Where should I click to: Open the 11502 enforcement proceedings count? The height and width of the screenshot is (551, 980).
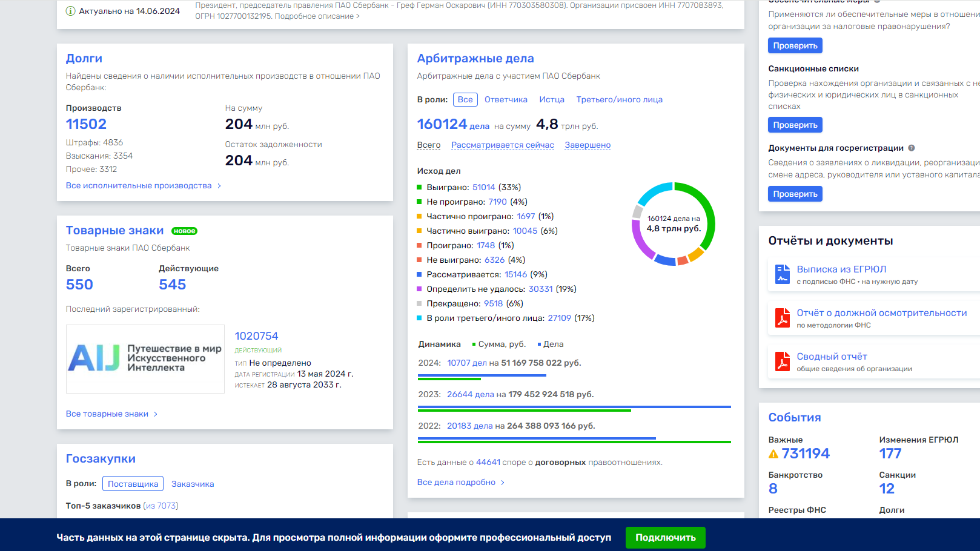click(86, 124)
